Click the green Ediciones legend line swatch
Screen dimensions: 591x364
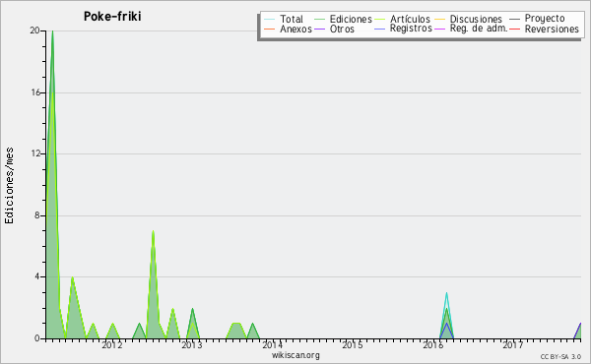pyautogui.click(x=319, y=20)
